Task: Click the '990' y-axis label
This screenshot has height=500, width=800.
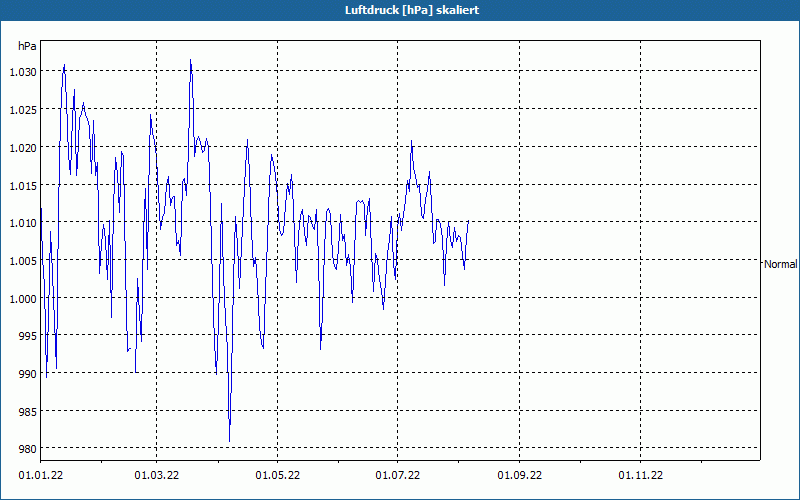Action: click(28, 374)
